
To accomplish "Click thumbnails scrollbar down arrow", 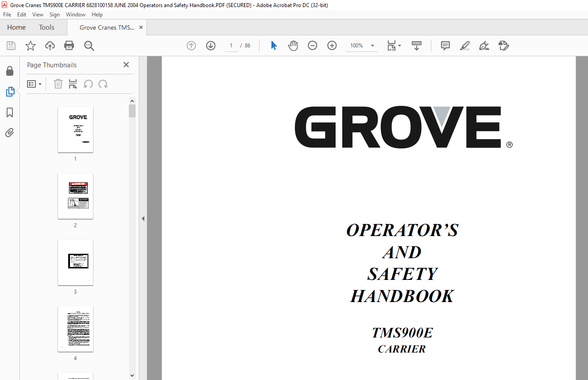I will [x=132, y=376].
